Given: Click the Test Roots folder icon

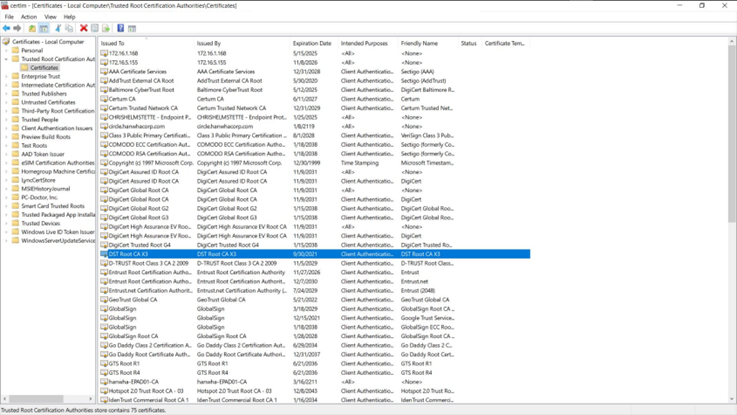Looking at the screenshot, I should tap(16, 146).
